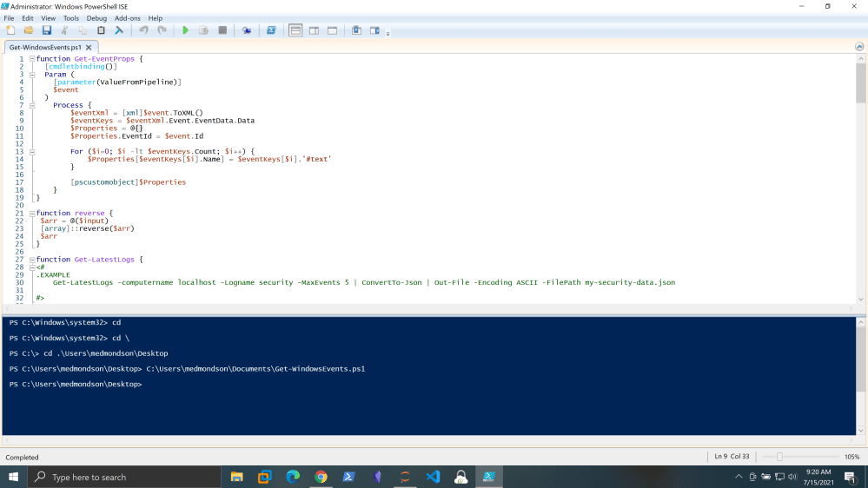The width and height of the screenshot is (868, 488).
Task: Click the Open Script folder icon
Action: [28, 30]
